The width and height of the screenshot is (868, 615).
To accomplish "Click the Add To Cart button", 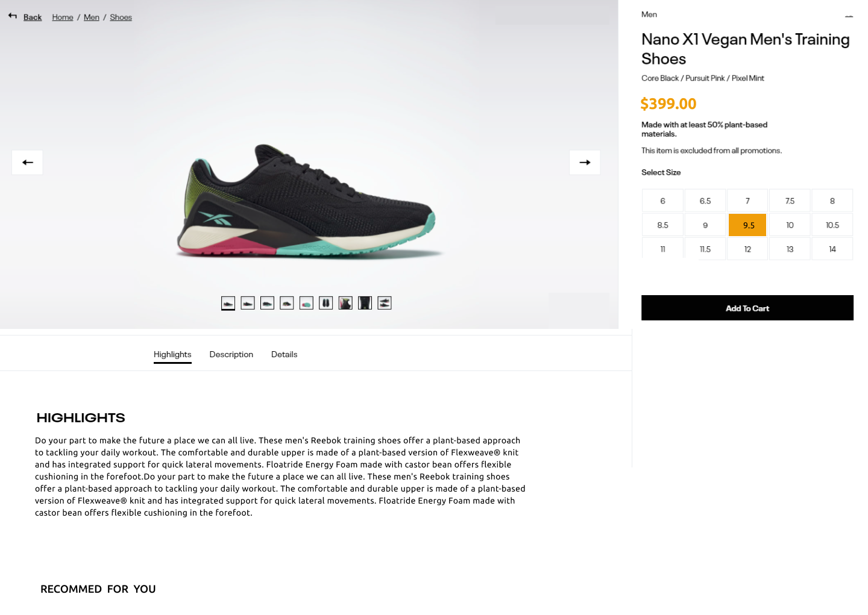I will click(747, 308).
